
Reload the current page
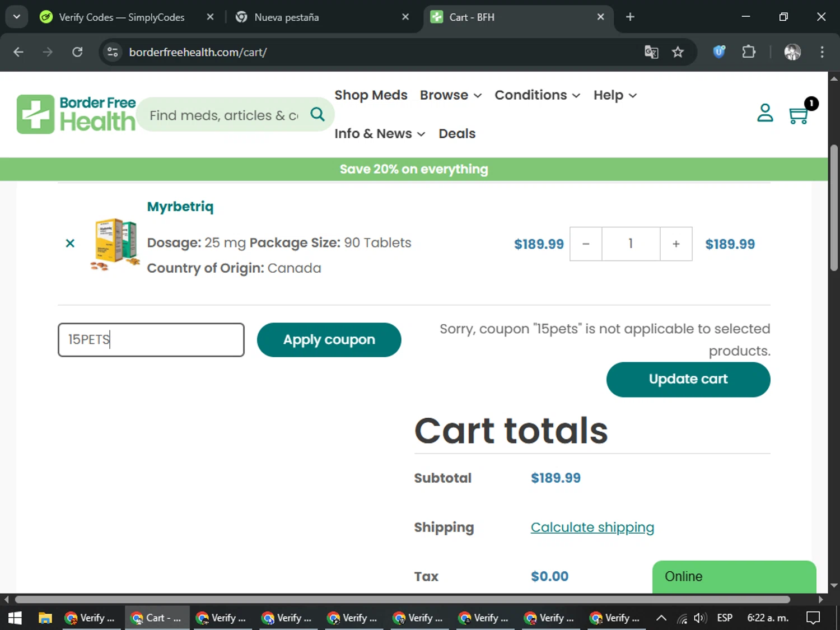[x=77, y=52]
